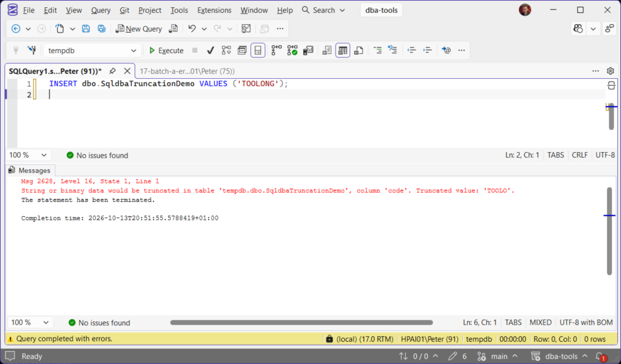This screenshot has width=621, height=364.
Task: Toggle Include Live Query Statistics
Action: [x=292, y=51]
